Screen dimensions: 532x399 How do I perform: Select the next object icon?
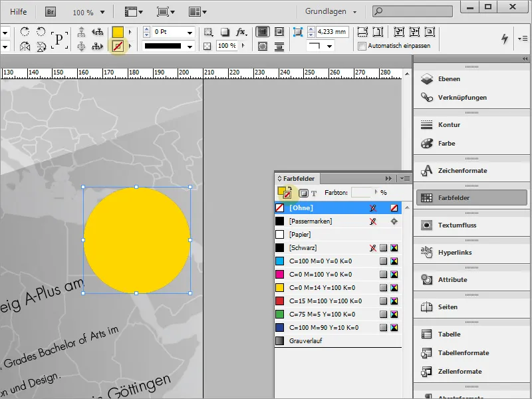point(97,46)
